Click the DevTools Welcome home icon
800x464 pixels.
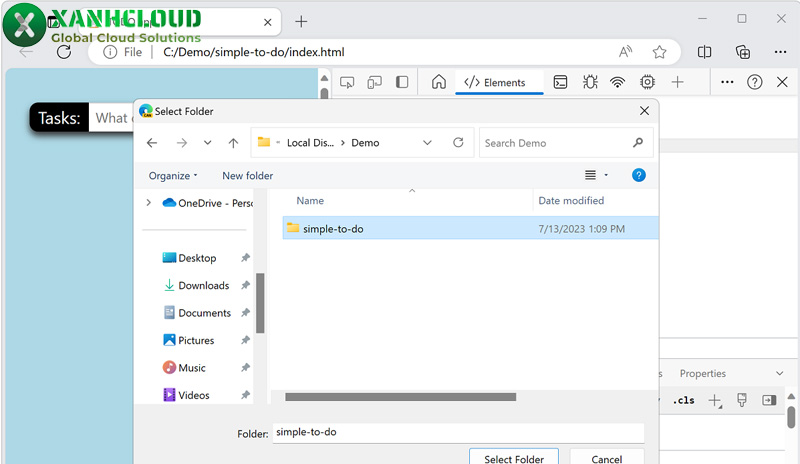[x=438, y=83]
